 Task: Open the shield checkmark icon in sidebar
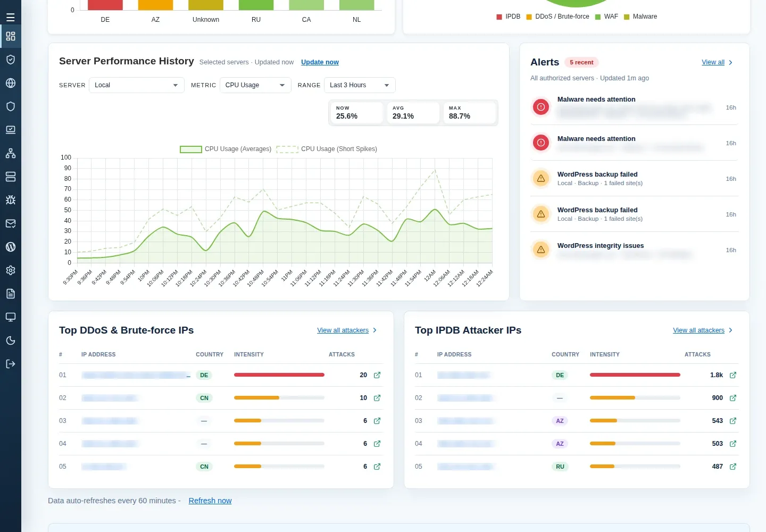pyautogui.click(x=11, y=60)
